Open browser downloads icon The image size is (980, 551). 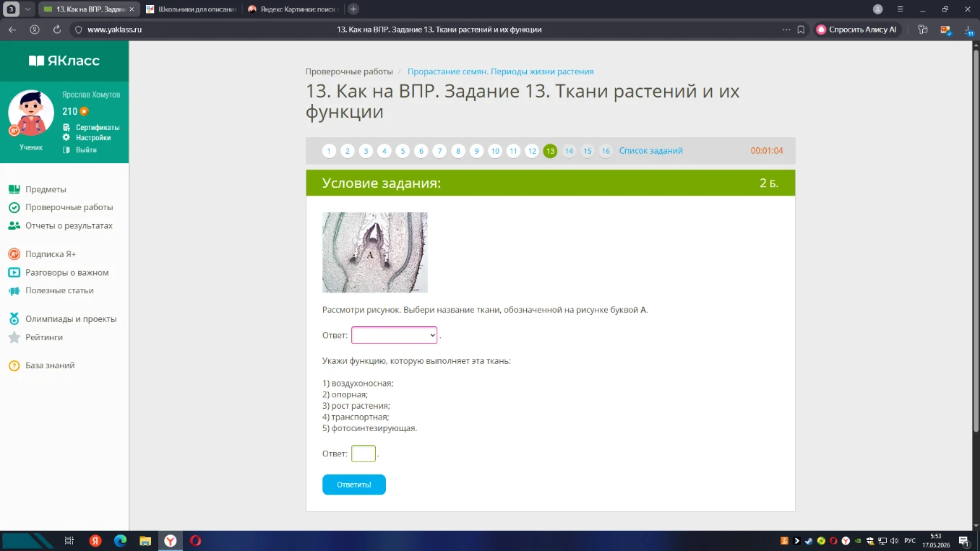967,30
